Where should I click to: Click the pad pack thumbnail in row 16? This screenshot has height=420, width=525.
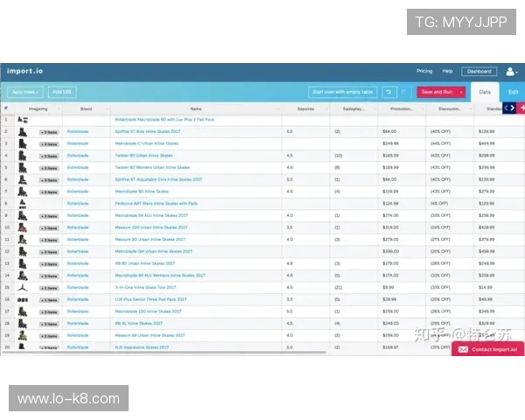point(23,300)
